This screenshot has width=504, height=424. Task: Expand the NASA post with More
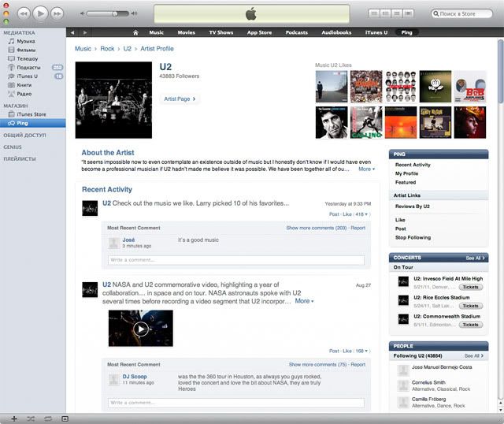(x=304, y=301)
